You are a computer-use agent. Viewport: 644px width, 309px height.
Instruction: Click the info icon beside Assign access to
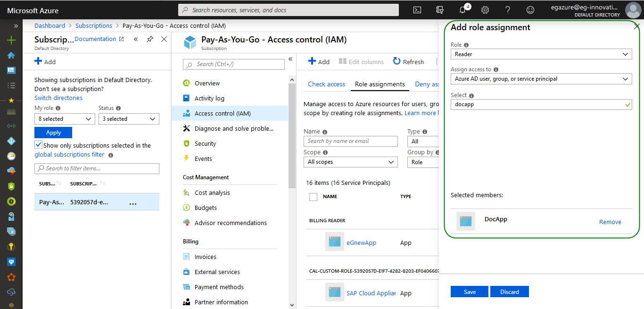coord(495,70)
